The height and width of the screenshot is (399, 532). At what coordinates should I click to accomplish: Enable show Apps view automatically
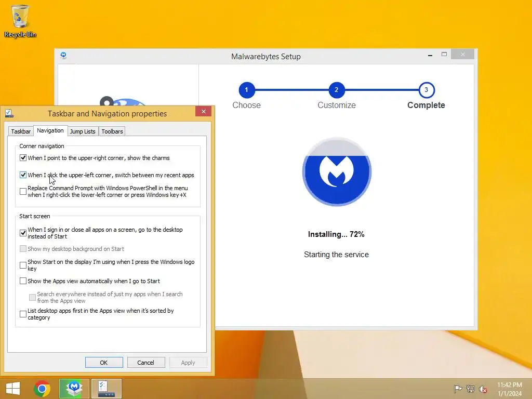23,281
